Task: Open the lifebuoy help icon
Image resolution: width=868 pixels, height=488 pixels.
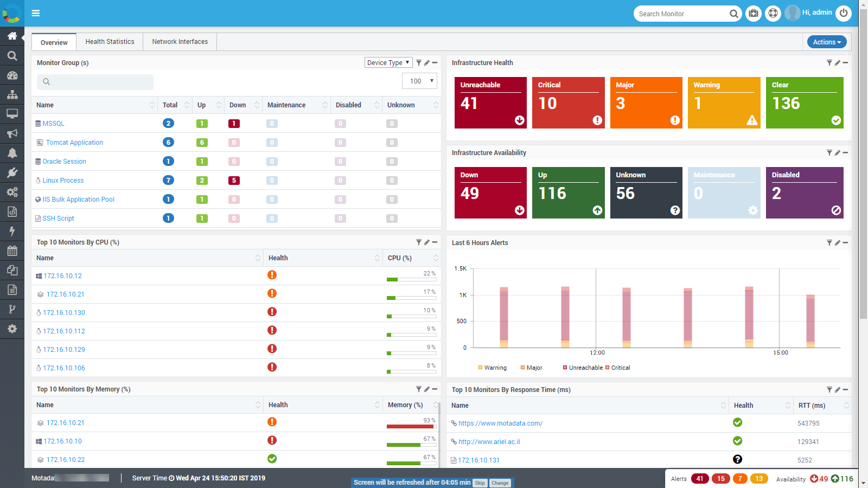Action: point(773,13)
